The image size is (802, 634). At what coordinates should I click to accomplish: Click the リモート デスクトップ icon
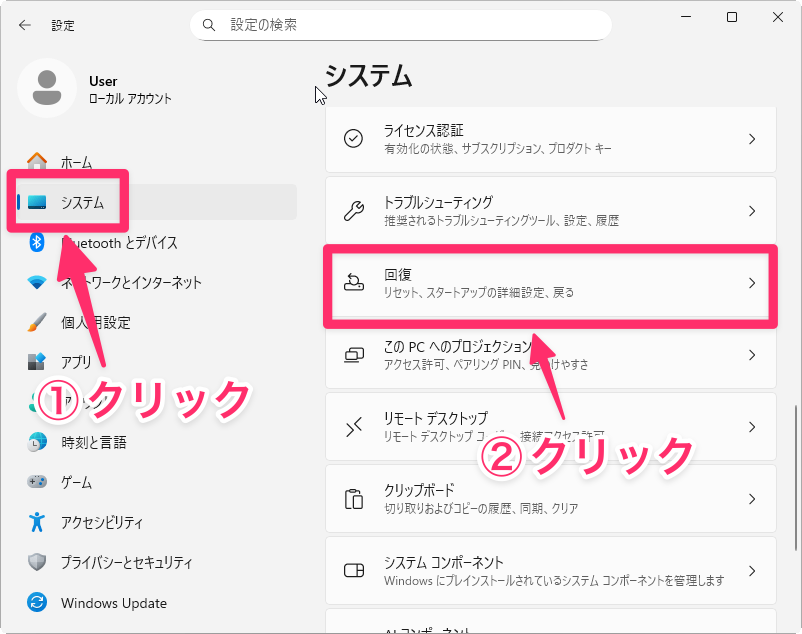tap(354, 427)
